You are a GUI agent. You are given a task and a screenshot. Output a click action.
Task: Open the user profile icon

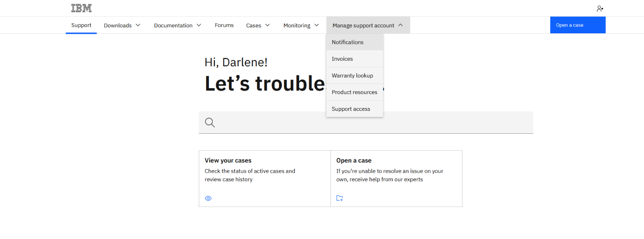[600, 8]
